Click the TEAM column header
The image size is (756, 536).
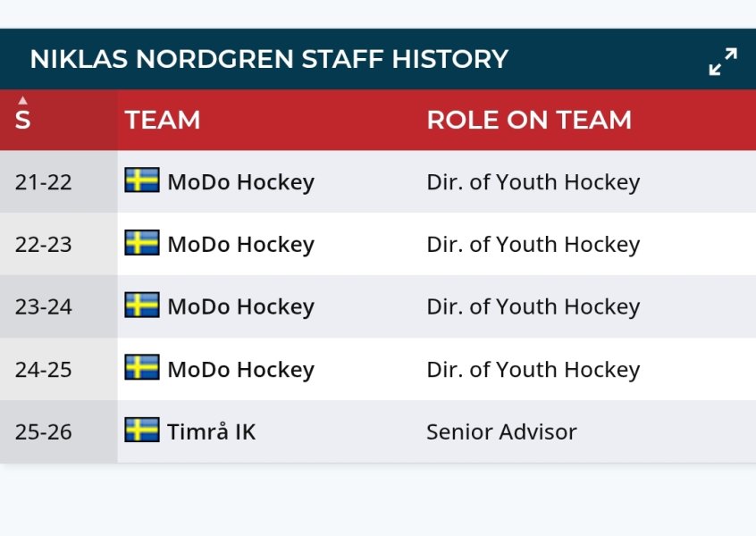click(163, 120)
